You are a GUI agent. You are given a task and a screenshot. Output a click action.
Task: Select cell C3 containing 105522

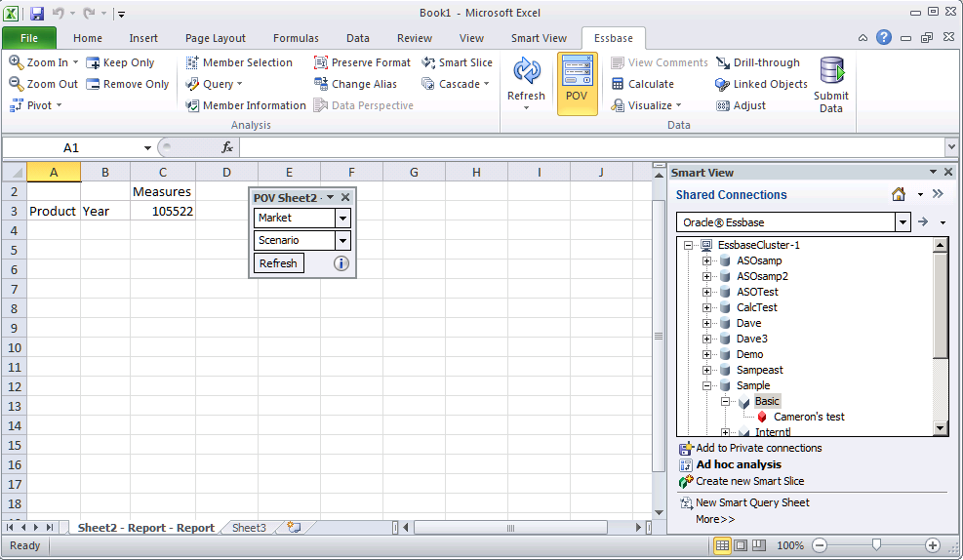point(163,212)
